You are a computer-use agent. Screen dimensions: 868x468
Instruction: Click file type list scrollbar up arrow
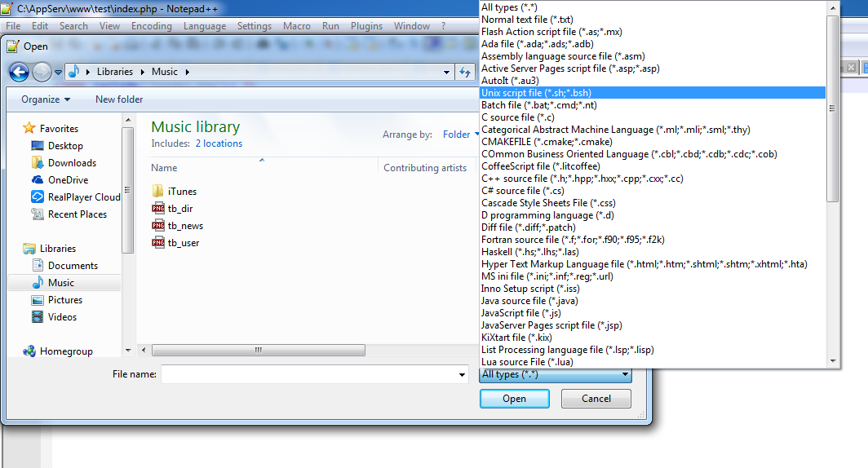click(x=833, y=7)
